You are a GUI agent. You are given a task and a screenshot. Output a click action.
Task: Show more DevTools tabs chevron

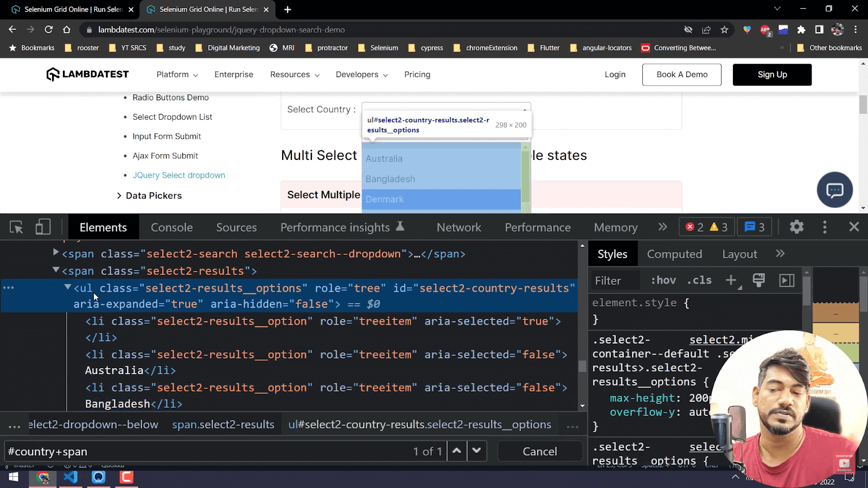(662, 227)
